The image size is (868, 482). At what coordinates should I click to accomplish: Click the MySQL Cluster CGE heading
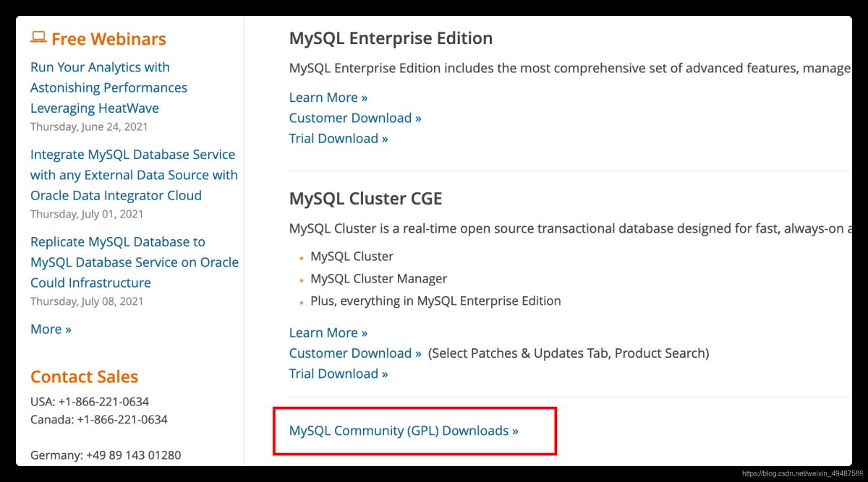pyautogui.click(x=365, y=199)
